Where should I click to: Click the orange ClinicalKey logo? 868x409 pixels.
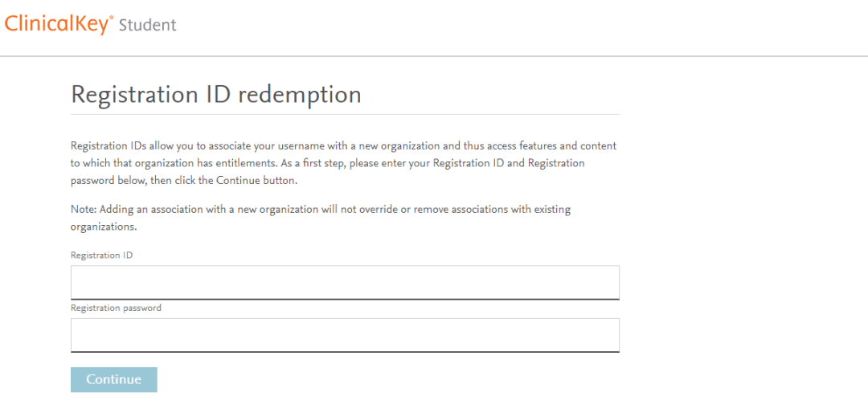point(56,24)
